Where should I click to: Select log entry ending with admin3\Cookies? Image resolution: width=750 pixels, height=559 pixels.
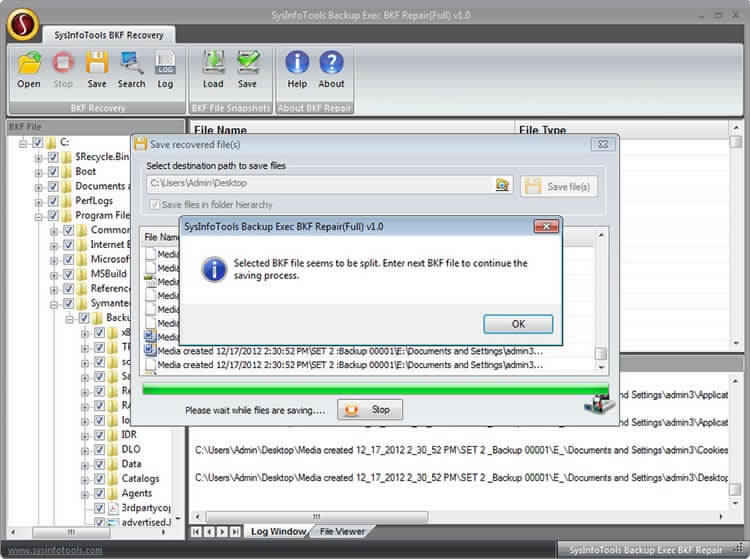point(462,450)
